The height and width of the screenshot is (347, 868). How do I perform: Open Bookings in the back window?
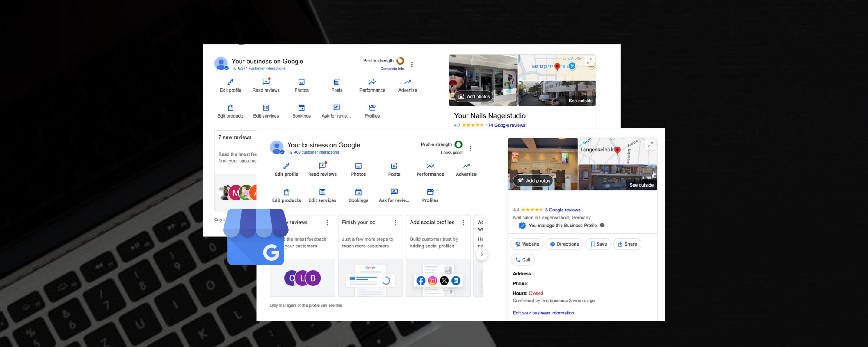301,111
